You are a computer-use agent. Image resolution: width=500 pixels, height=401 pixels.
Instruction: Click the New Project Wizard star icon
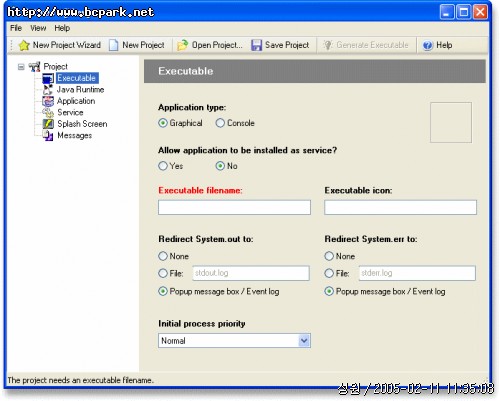point(24,45)
